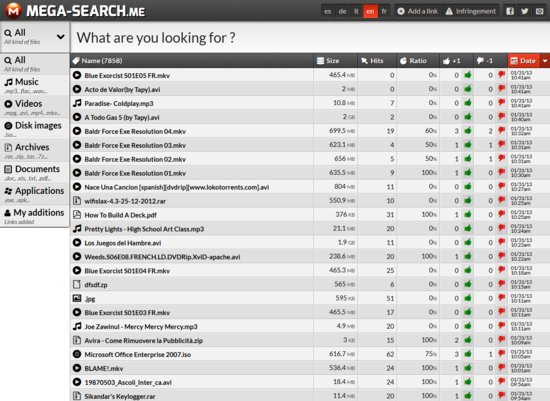Expand the All file type dropdown chevron

click(x=61, y=36)
